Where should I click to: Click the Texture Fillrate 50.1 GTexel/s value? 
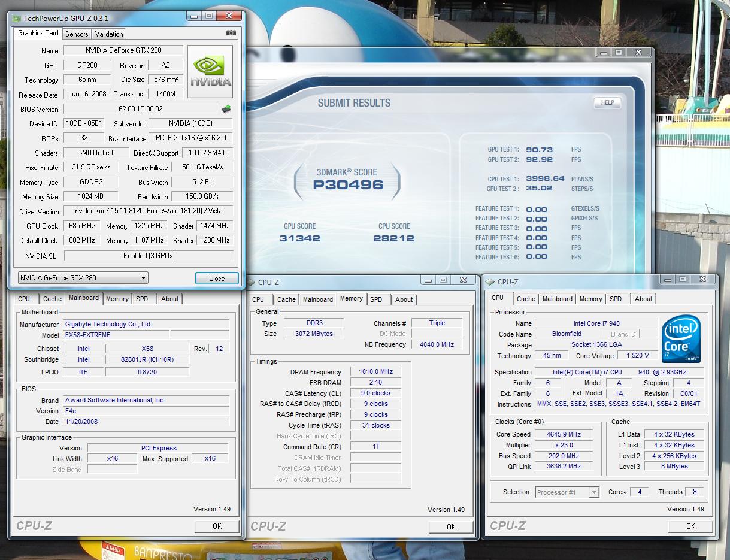coord(202,168)
